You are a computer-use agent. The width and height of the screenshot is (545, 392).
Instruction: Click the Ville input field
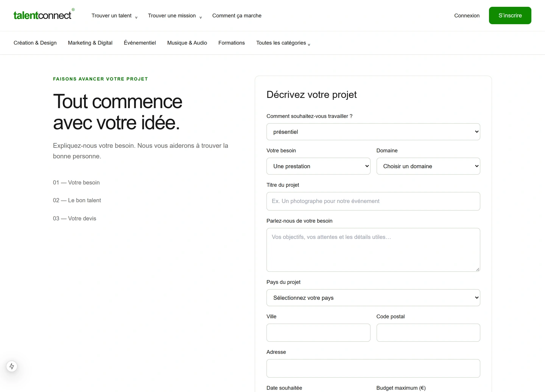[318, 333]
